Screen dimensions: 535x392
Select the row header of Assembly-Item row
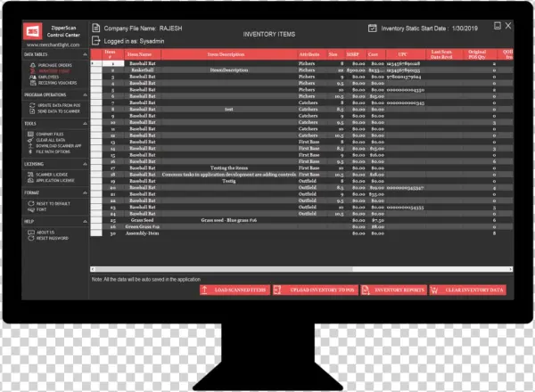96,233
